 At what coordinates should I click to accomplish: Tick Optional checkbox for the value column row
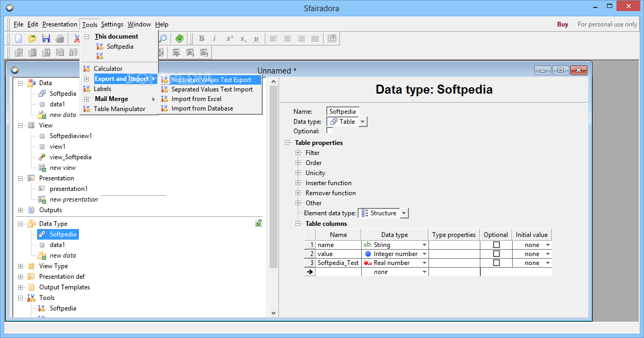[496, 254]
